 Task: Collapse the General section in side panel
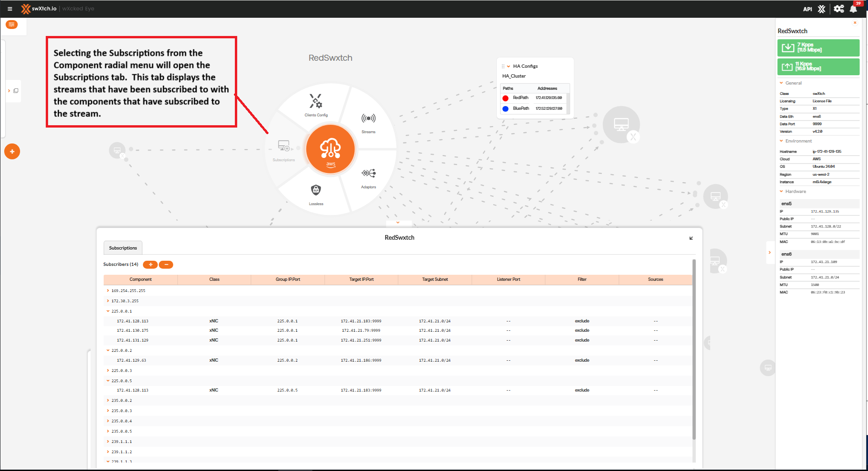pyautogui.click(x=781, y=83)
